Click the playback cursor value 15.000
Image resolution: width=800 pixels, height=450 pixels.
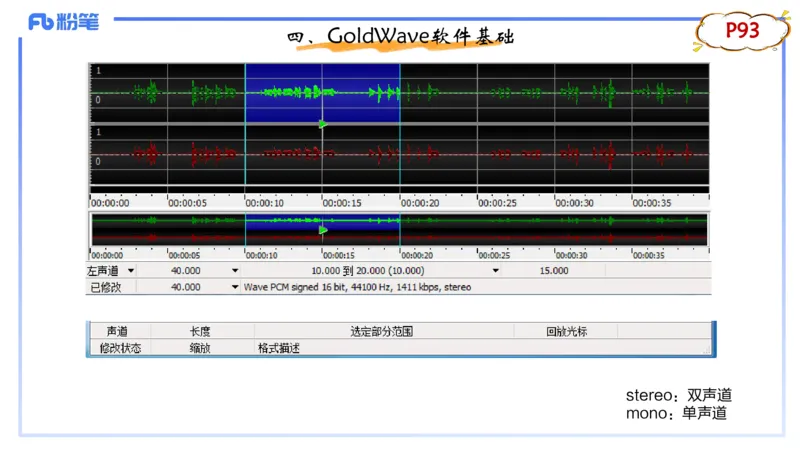pos(554,270)
